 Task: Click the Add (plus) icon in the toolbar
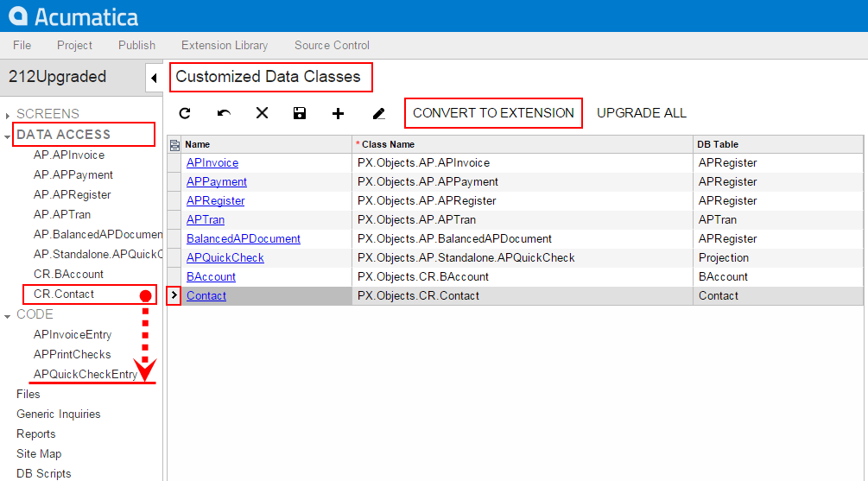click(339, 113)
